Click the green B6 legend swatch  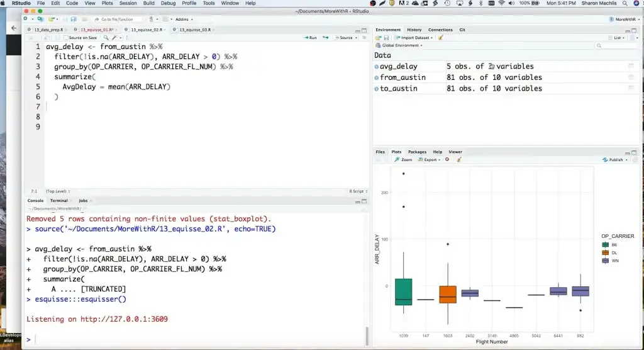pyautogui.click(x=605, y=245)
